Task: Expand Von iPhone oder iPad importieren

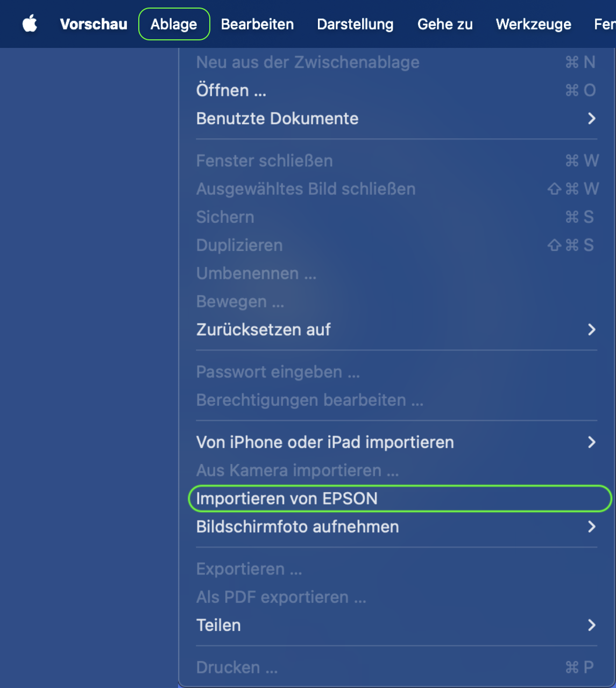Action: pos(325,443)
